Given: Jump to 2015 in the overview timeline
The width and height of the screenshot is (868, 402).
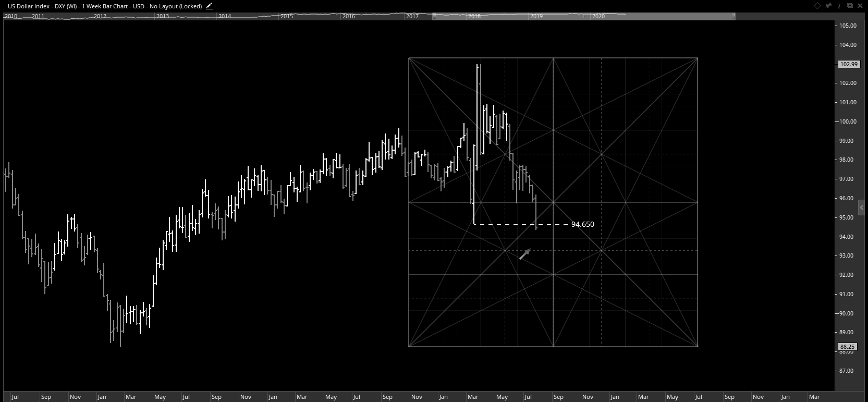Looking at the screenshot, I should coord(286,16).
